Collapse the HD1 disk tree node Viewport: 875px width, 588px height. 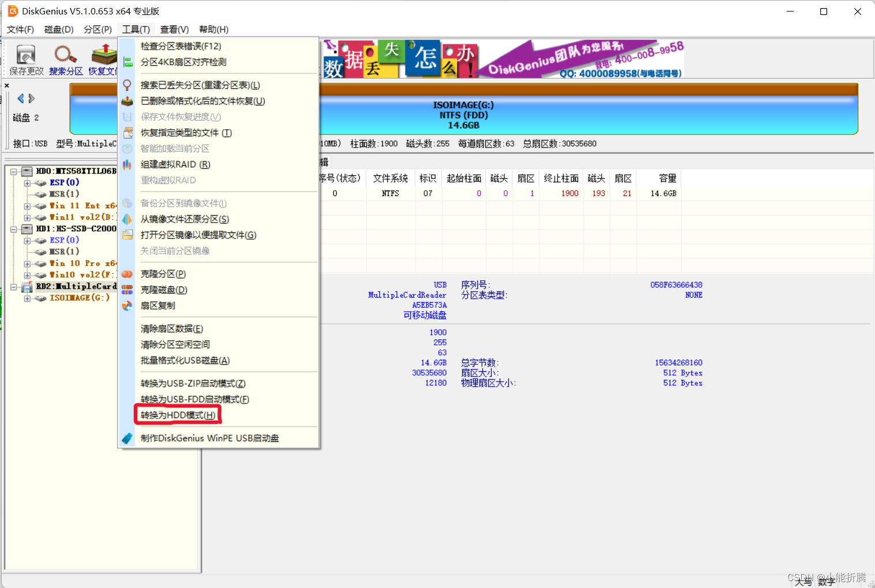click(x=13, y=229)
